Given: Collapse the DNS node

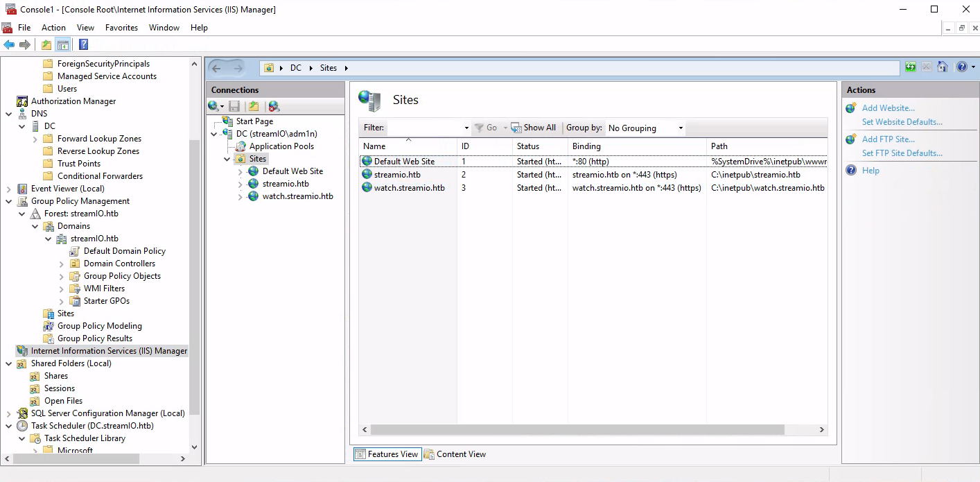Looking at the screenshot, I should tap(8, 114).
